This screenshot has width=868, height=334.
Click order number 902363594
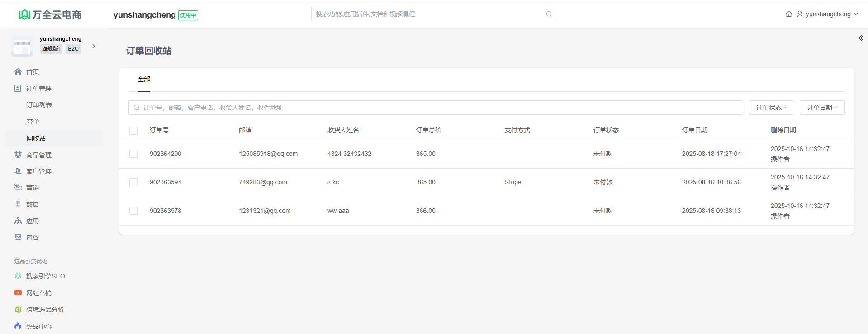pos(166,182)
